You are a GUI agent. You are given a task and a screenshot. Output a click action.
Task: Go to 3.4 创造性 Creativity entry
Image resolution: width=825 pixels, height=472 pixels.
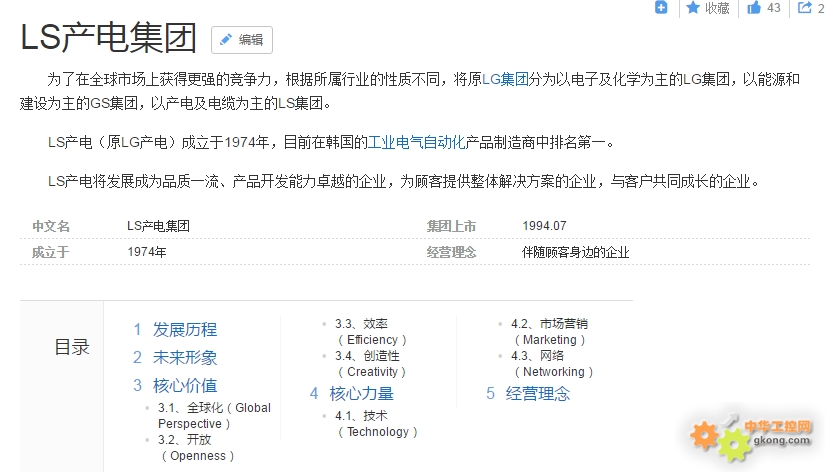click(x=370, y=364)
